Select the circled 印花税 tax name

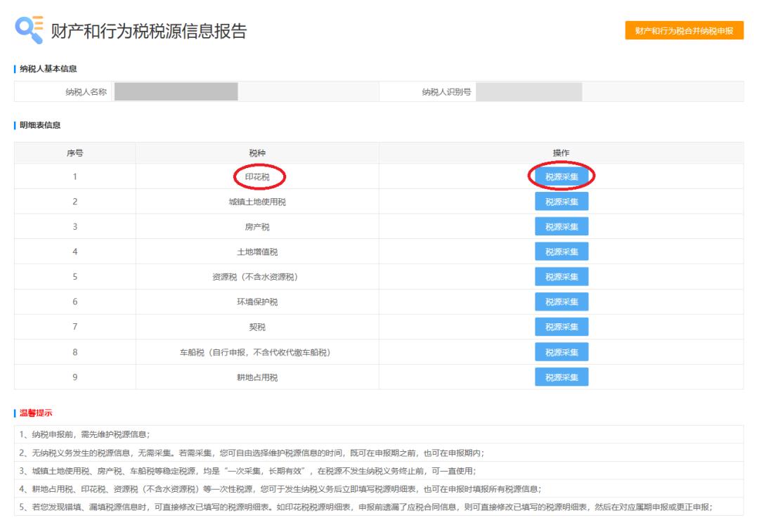pos(257,176)
